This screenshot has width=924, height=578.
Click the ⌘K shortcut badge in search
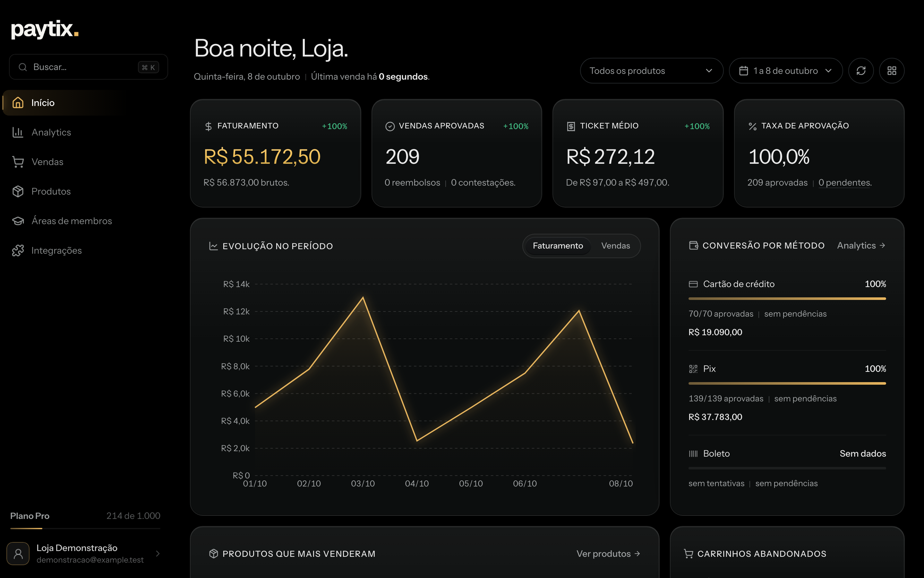tap(149, 67)
